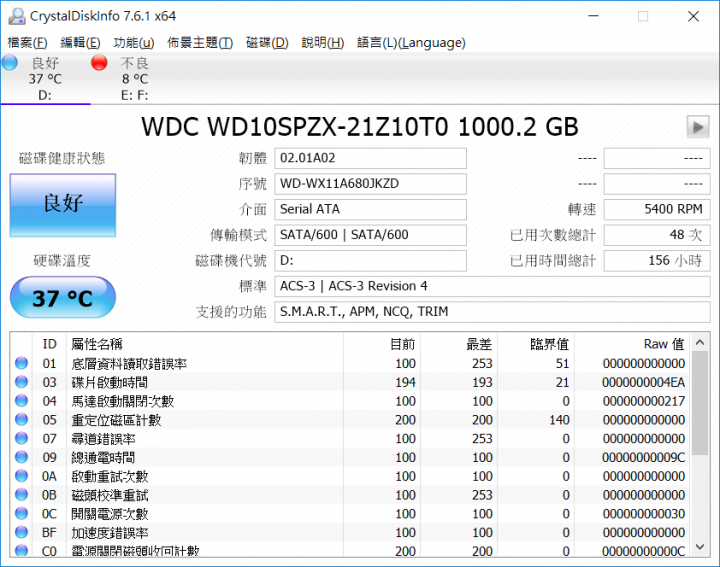Image resolution: width=720 pixels, height=567 pixels.
Task: Click the D: drive letter field
Action: (370, 261)
